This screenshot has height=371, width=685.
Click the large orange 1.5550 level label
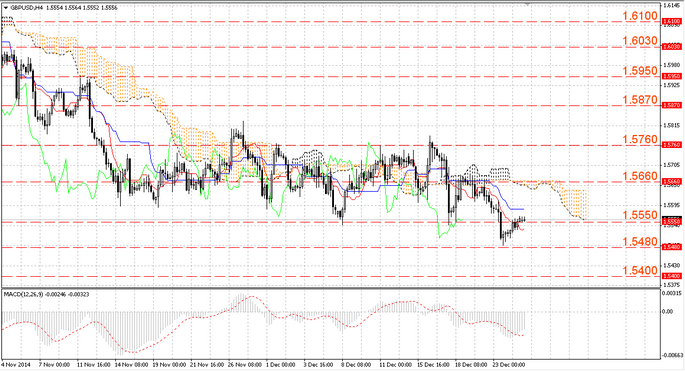coord(640,215)
